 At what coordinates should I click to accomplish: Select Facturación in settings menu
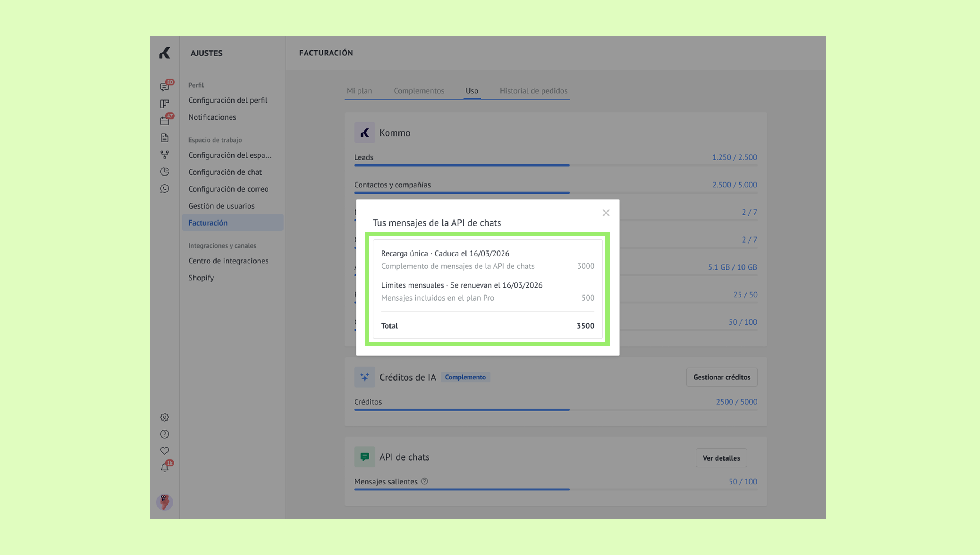233,223
